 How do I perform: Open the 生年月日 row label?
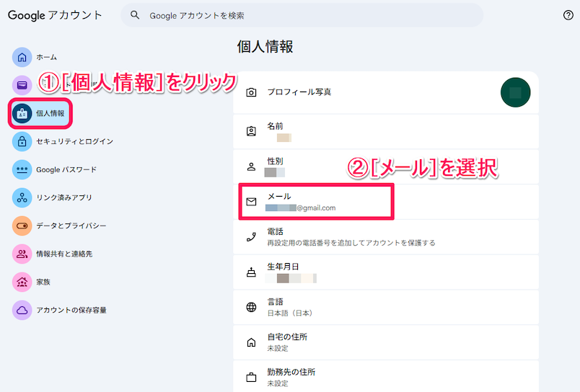click(283, 267)
